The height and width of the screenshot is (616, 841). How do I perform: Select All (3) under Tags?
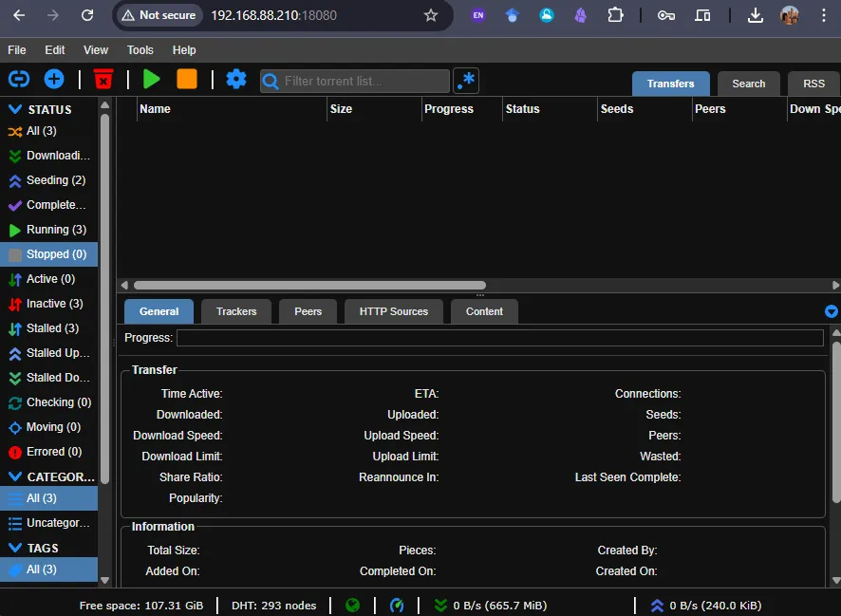[x=48, y=569]
